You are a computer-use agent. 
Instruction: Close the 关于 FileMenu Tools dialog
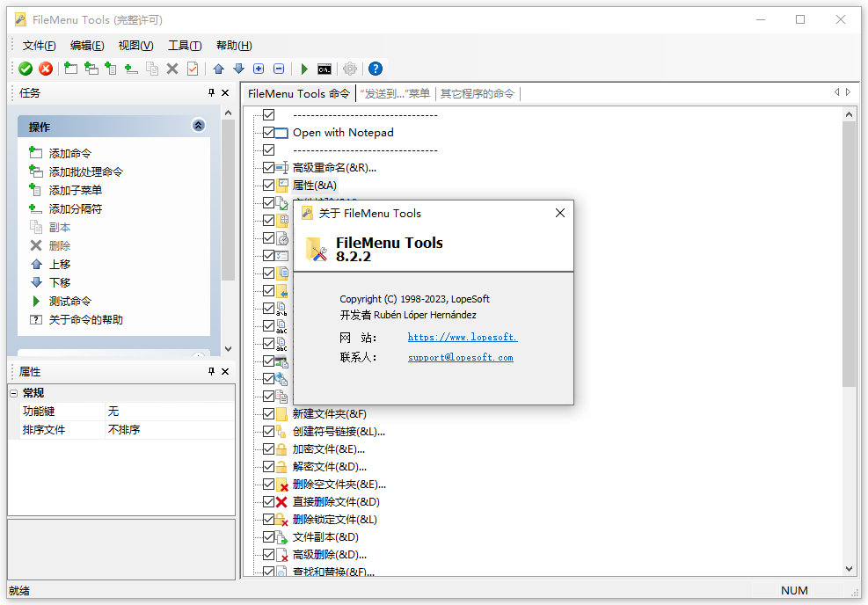click(559, 213)
